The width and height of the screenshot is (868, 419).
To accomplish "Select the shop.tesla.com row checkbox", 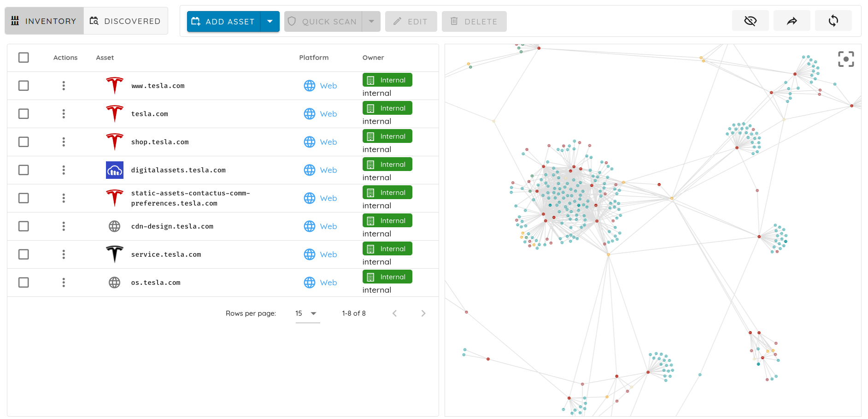I will (23, 142).
